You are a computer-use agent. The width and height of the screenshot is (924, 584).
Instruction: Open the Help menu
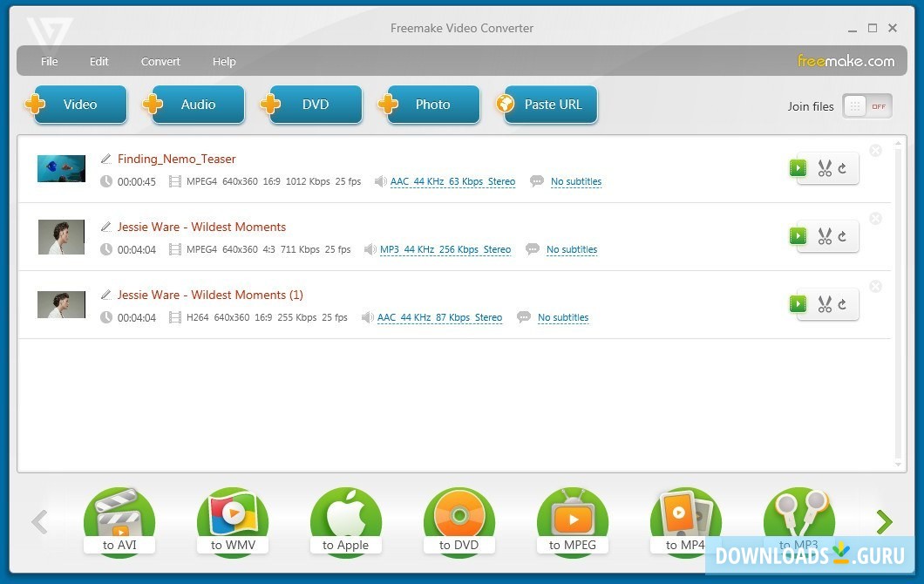[224, 61]
